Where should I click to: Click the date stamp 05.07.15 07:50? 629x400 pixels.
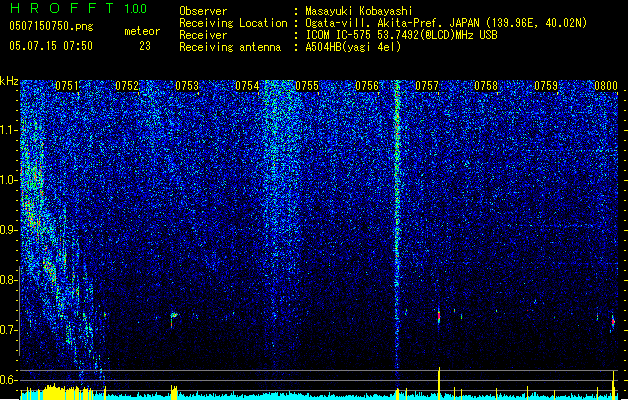(x=51, y=46)
